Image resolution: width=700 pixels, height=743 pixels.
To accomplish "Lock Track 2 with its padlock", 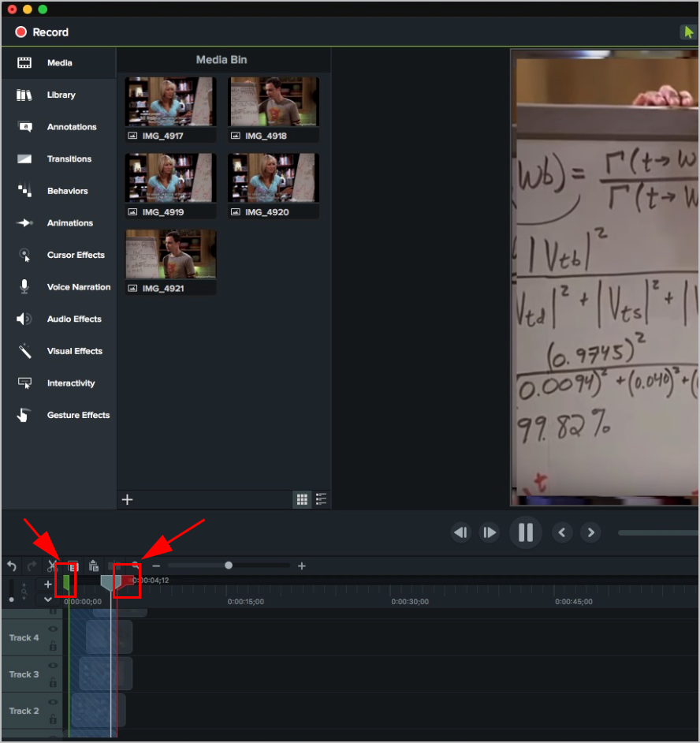I will coord(53,719).
